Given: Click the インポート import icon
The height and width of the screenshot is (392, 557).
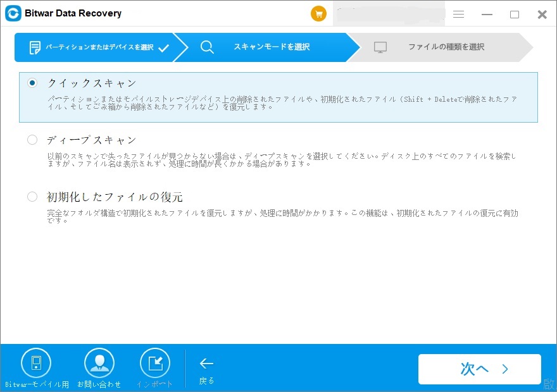Looking at the screenshot, I should [x=154, y=363].
